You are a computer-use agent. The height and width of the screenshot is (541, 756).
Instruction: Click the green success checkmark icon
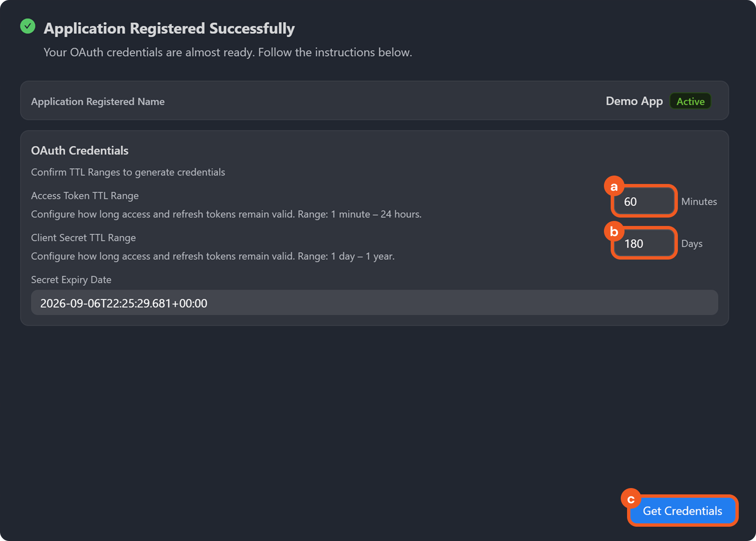(28, 26)
